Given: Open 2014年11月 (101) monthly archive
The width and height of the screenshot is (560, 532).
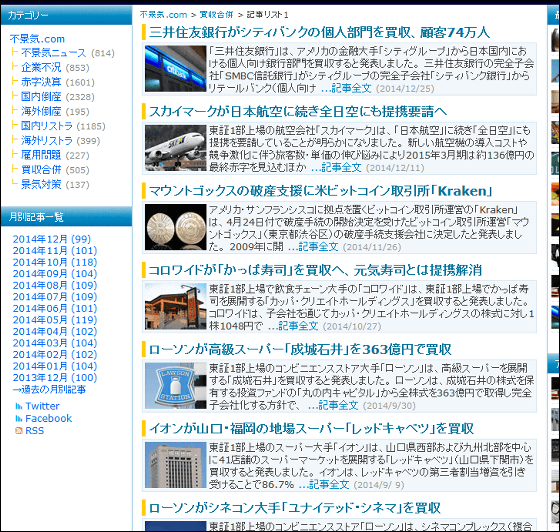Looking at the screenshot, I should tap(55, 251).
